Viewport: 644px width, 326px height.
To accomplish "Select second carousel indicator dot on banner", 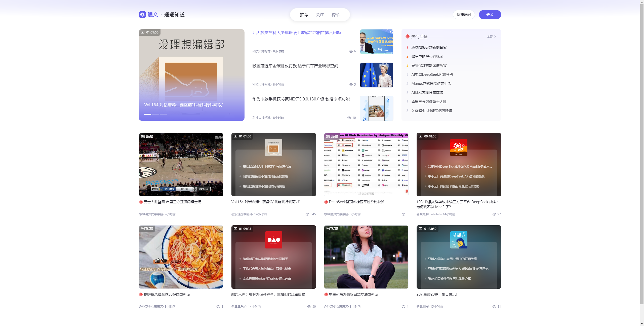I will click(x=155, y=114).
